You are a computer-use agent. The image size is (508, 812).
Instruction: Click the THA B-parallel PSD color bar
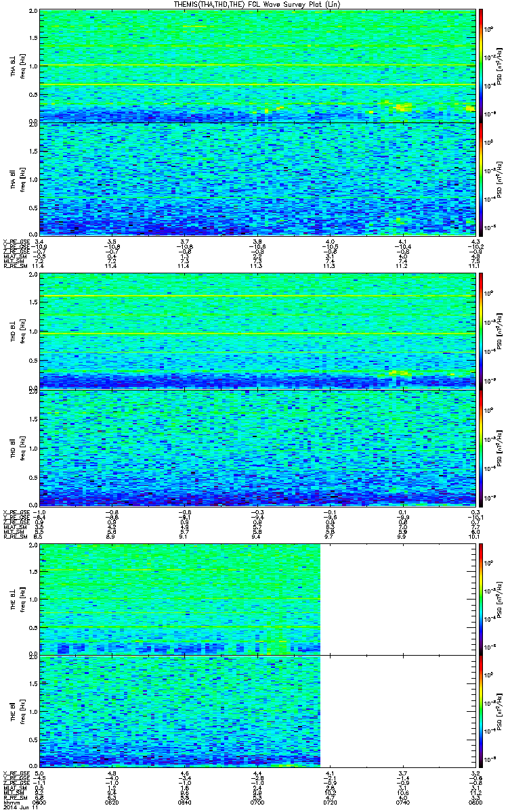(481, 178)
